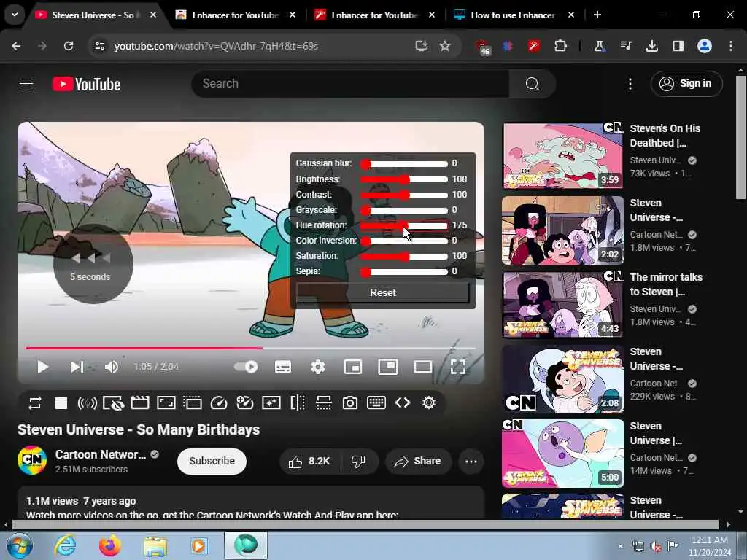Click the YouTube Search input field

(350, 84)
